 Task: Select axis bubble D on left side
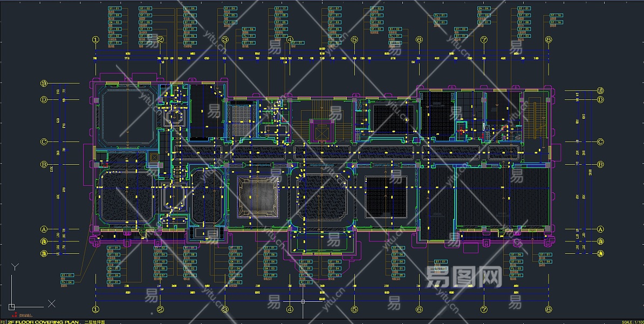[x=44, y=99]
